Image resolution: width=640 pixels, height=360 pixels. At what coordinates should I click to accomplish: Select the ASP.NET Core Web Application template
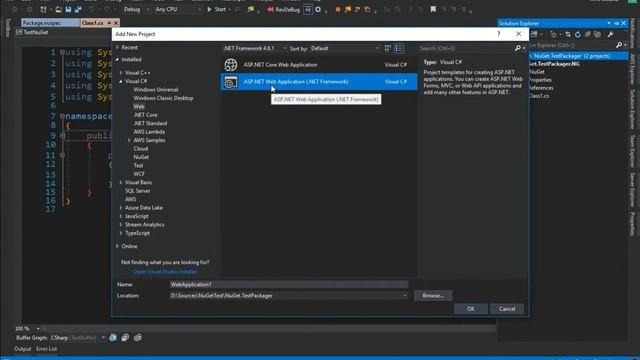[x=319, y=64]
